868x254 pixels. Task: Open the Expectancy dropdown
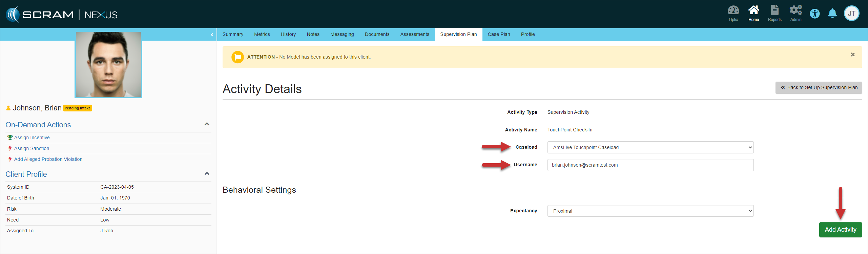(650, 211)
